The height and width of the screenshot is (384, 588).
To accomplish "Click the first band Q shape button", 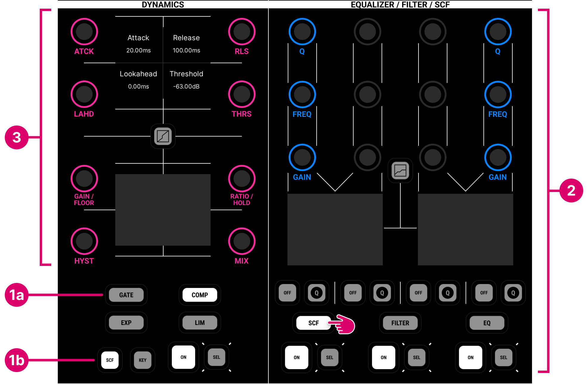I will pyautogui.click(x=316, y=293).
